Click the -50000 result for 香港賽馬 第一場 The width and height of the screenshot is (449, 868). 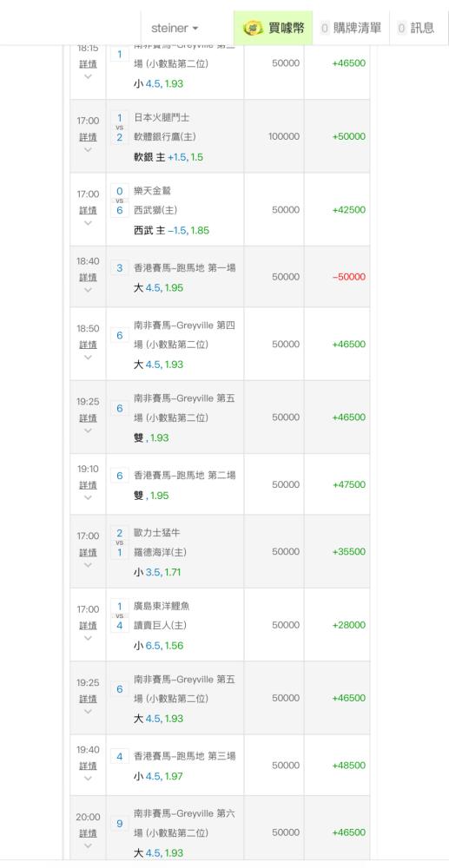pyautogui.click(x=349, y=277)
